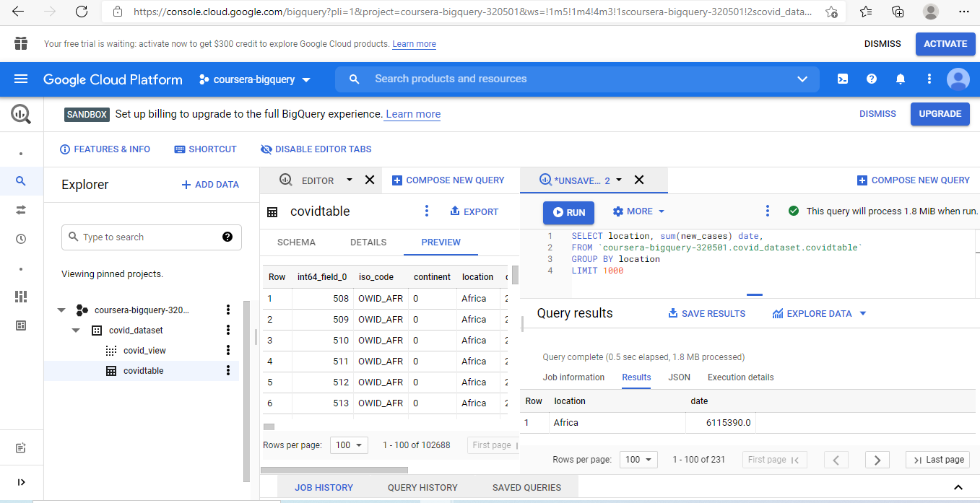Open the UNSAVED query tab dropdown arrow
The image size is (980, 503).
(x=618, y=180)
